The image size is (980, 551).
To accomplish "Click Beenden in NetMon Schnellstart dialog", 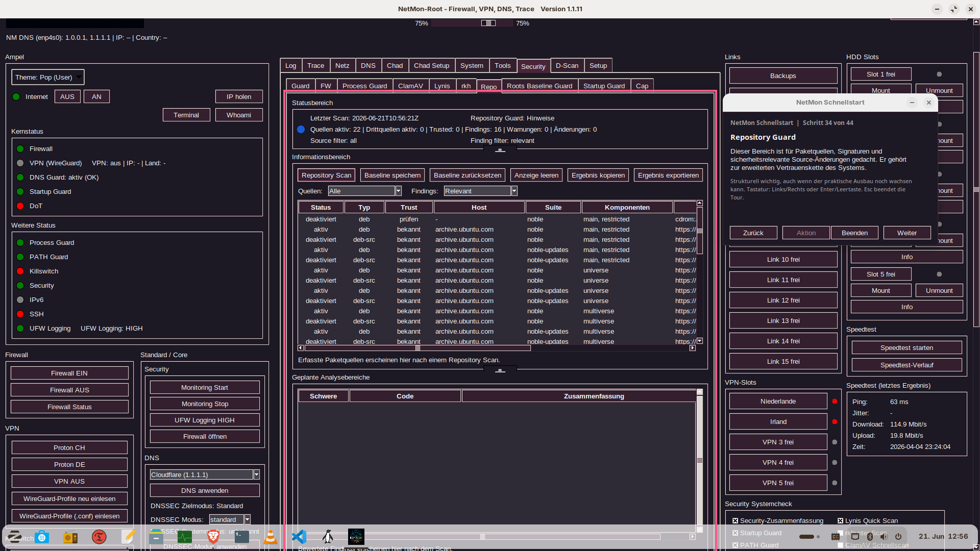I will coord(854,233).
